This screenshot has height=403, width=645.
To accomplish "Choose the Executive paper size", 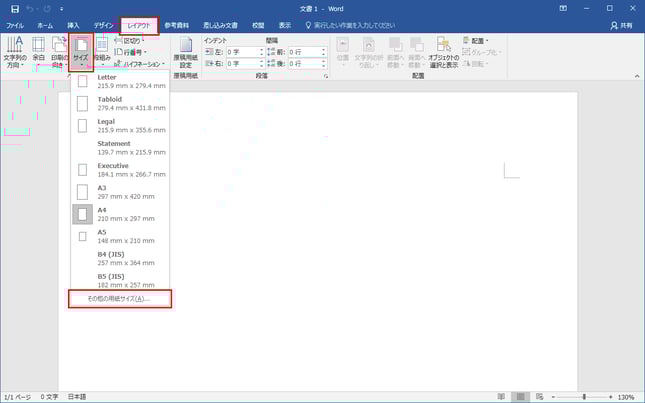I will (120, 170).
